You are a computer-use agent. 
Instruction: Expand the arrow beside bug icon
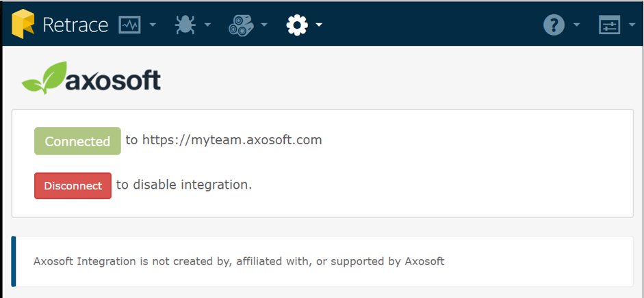[x=207, y=25]
